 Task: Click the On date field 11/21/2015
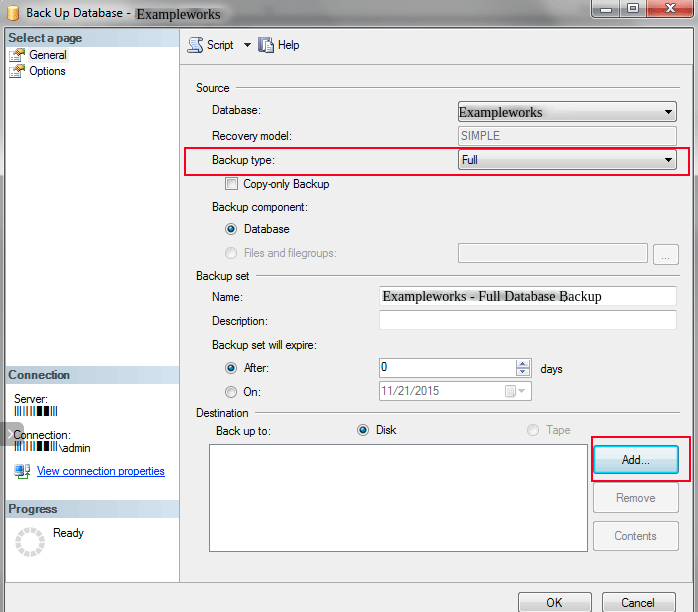click(x=455, y=391)
